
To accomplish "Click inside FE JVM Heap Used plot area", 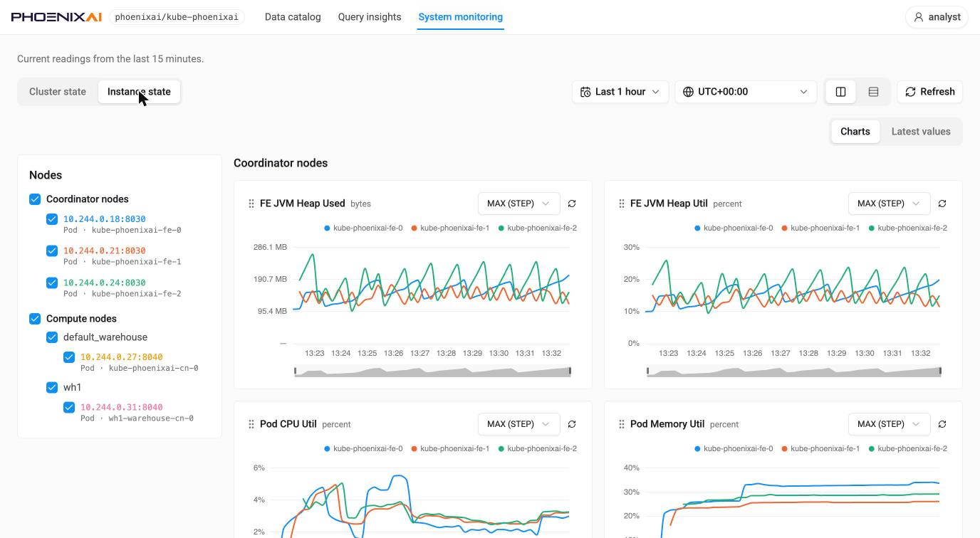I will [x=431, y=295].
